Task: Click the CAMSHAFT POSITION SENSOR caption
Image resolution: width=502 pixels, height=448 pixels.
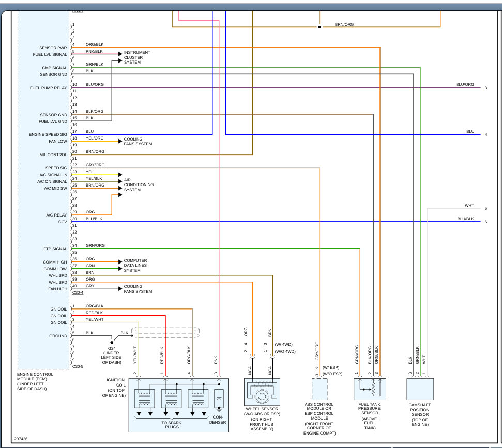Action: (420, 414)
